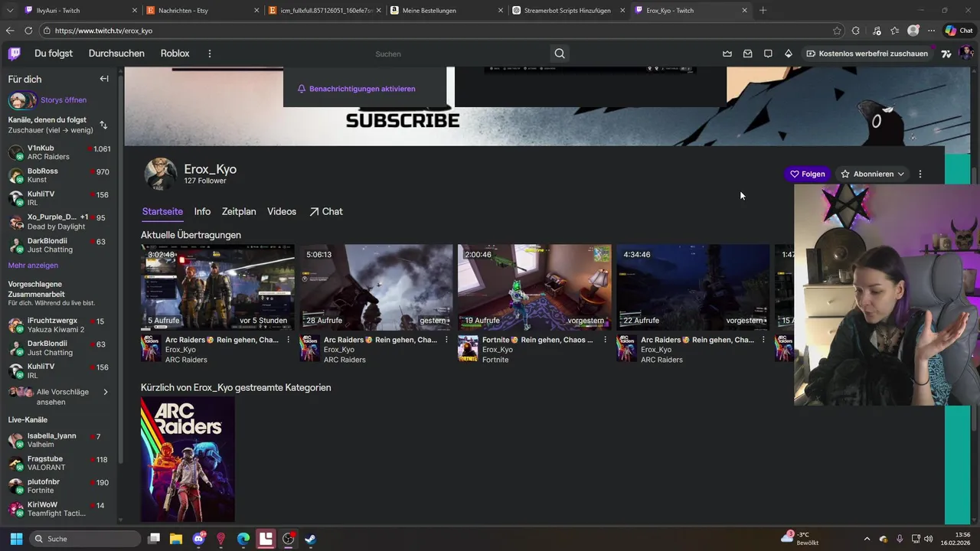The width and height of the screenshot is (980, 551).
Task: Sort followed channels by viewers
Action: coord(103,125)
